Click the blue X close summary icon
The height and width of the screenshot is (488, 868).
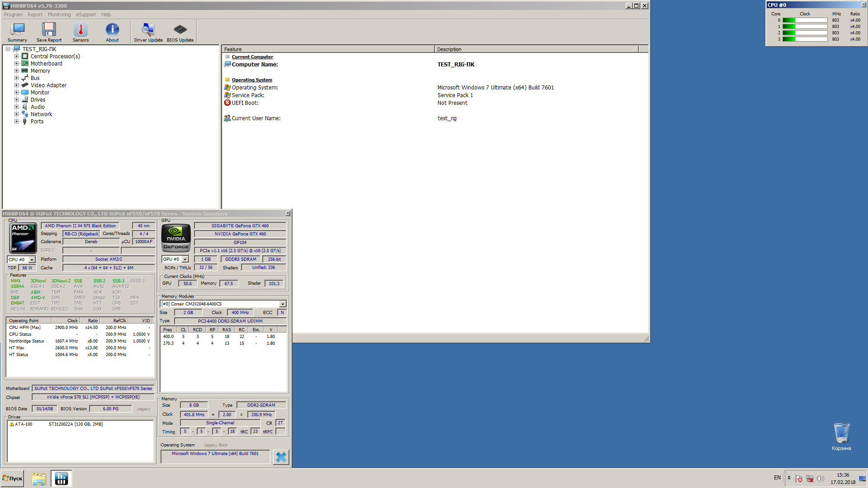(281, 457)
